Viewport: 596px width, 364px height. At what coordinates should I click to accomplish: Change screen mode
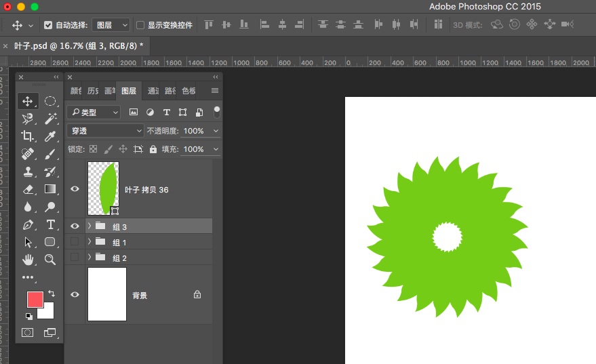pos(49,333)
